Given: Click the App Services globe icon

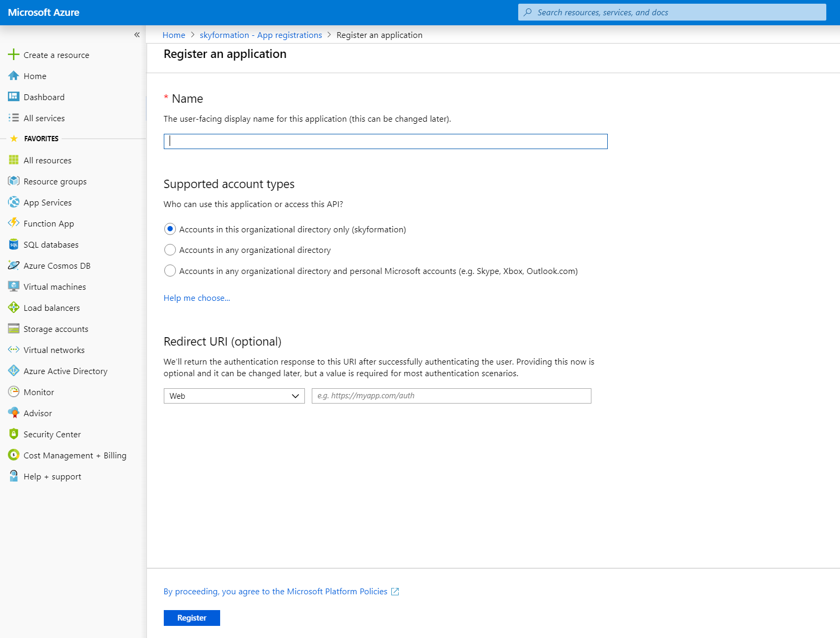Looking at the screenshot, I should [14, 202].
